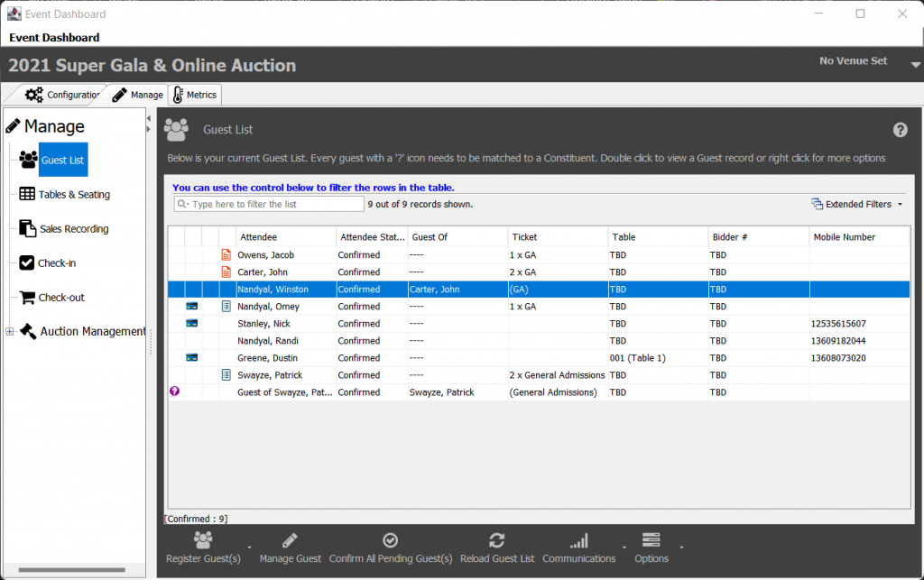Click the blue document icon for Nandyal, Omey

226,306
